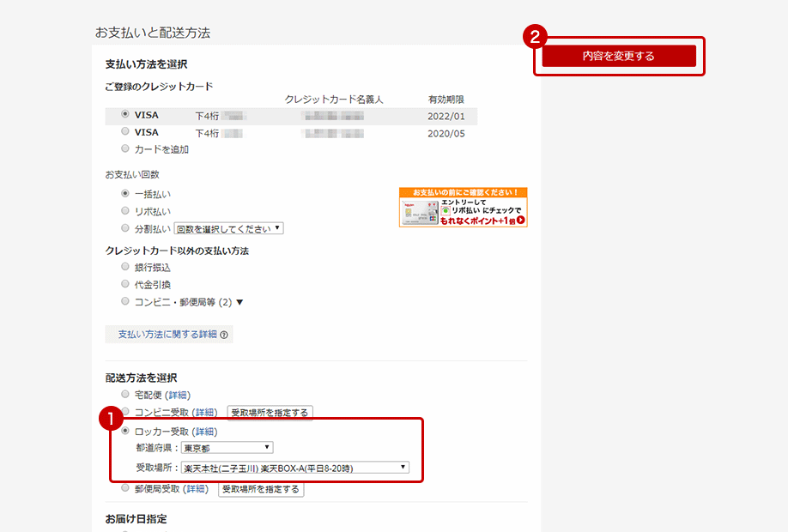Select the second VISA card expiring 2020/05
This screenshot has height=532, width=788.
[126, 132]
